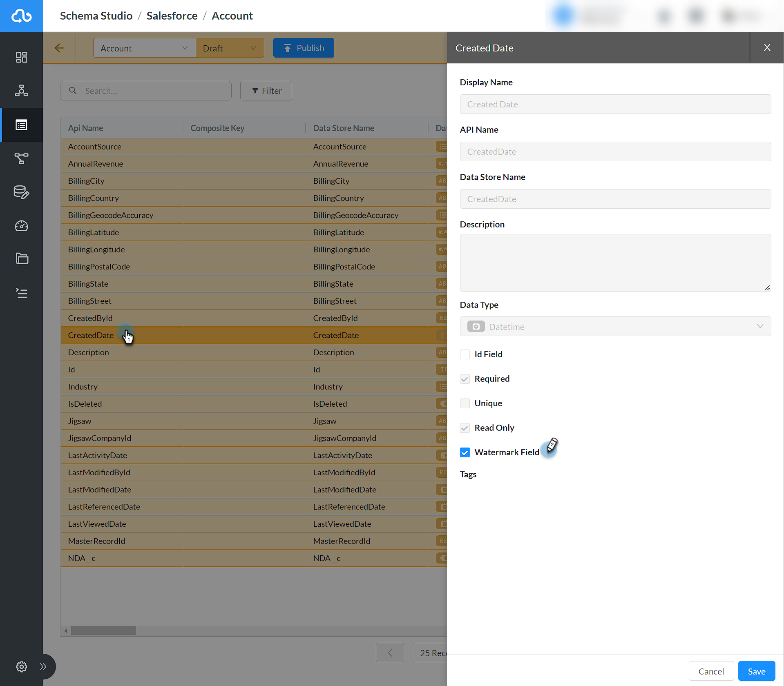The width and height of the screenshot is (784, 686).
Task: Click the IsDeleted row data type icon
Action: click(442, 403)
